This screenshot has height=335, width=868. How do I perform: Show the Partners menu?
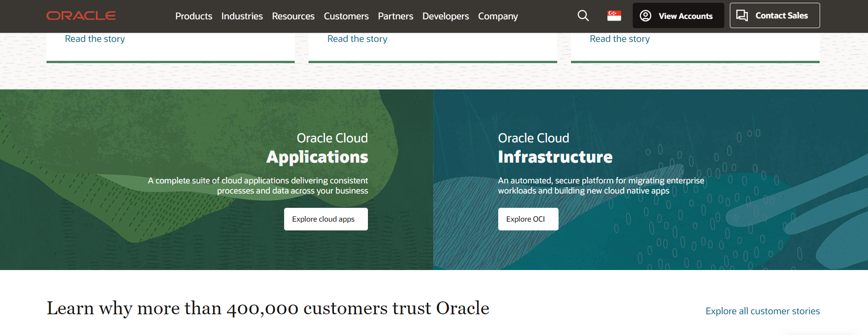point(396,16)
